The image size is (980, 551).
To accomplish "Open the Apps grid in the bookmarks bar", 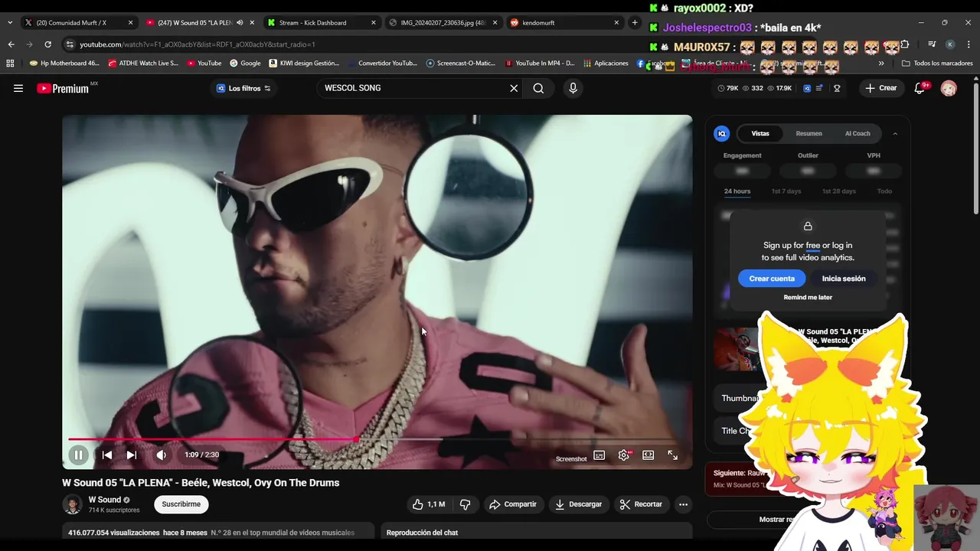I will (x=10, y=64).
